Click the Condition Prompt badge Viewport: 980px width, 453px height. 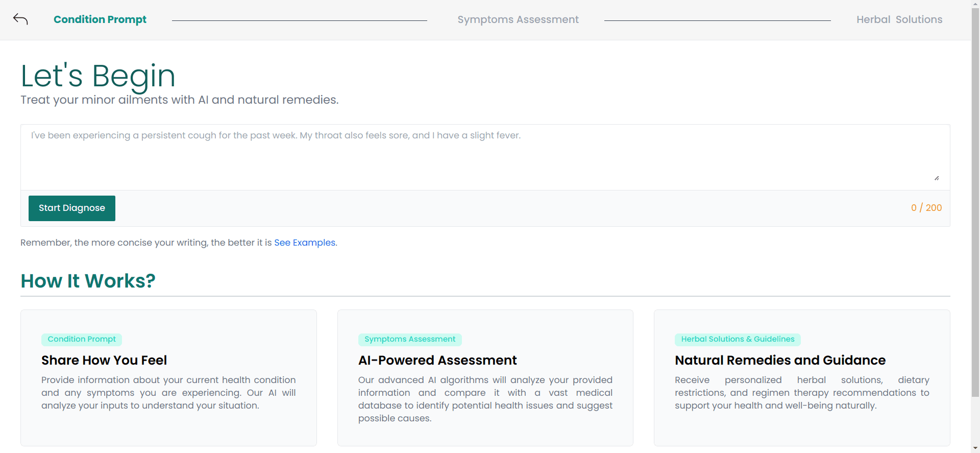tap(82, 339)
